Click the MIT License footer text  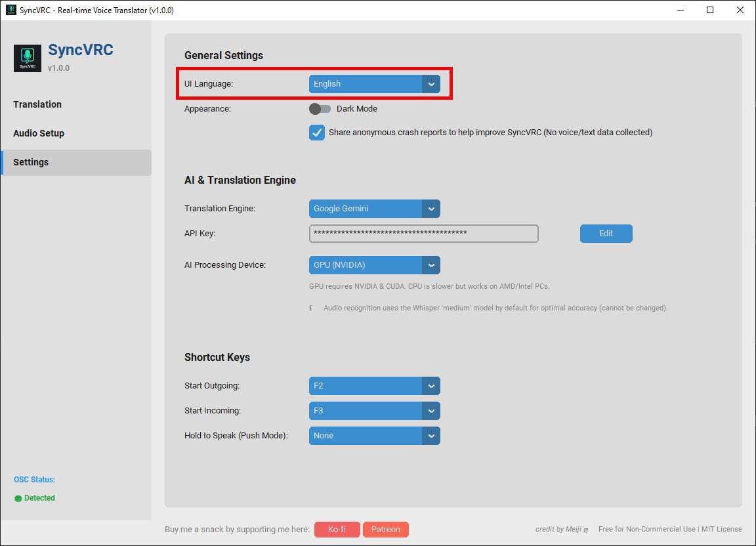tap(722, 529)
